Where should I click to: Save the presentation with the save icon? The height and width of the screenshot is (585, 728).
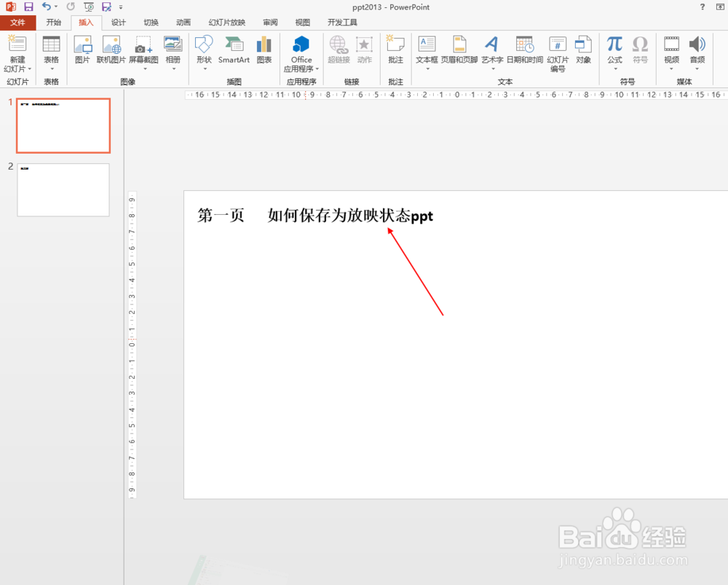27,7
